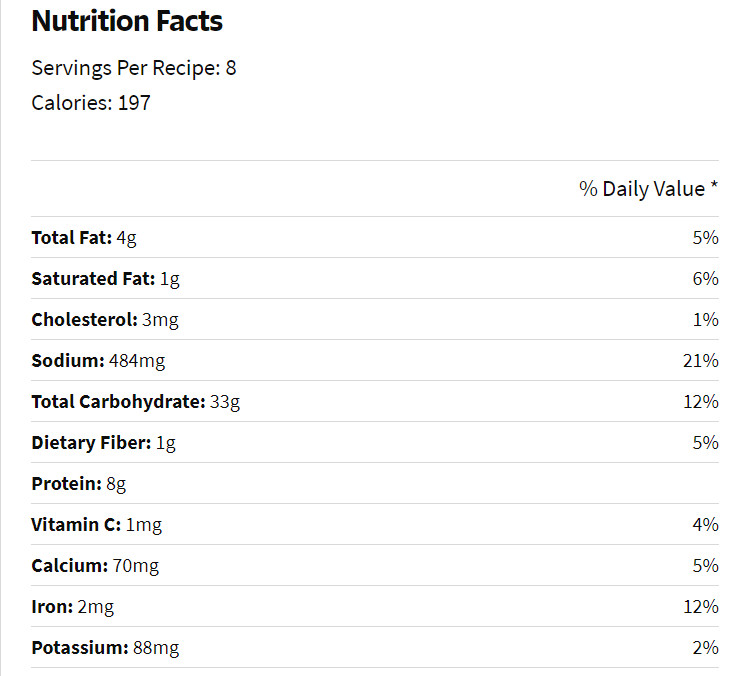Click the Iron: 2mg label
Viewport: 745px width, 676px height.
(73, 607)
